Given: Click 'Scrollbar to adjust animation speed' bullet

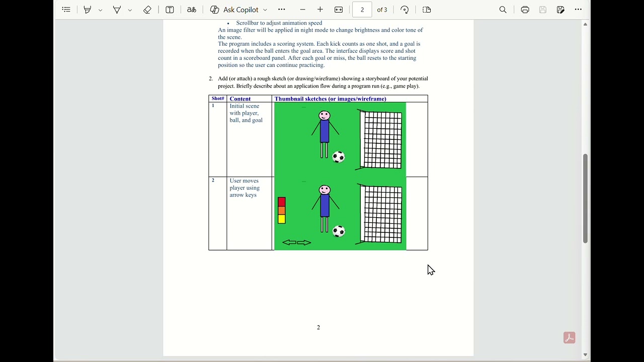Looking at the screenshot, I should click(279, 23).
